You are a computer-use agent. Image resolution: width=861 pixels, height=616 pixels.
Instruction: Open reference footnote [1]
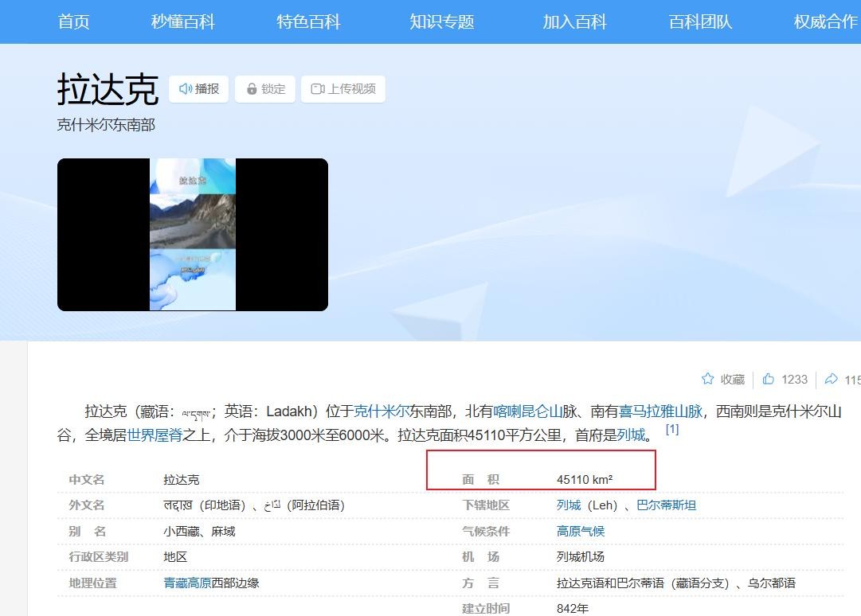[671, 430]
